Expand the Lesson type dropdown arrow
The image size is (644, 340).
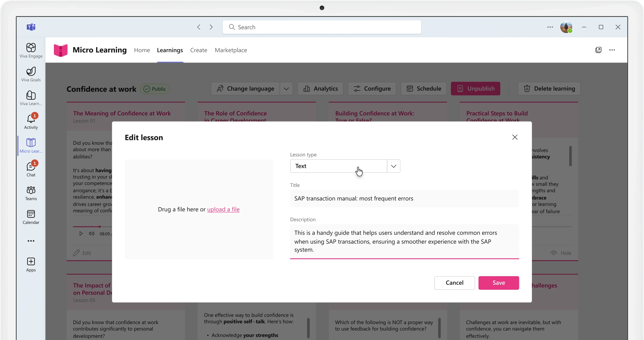pyautogui.click(x=393, y=166)
